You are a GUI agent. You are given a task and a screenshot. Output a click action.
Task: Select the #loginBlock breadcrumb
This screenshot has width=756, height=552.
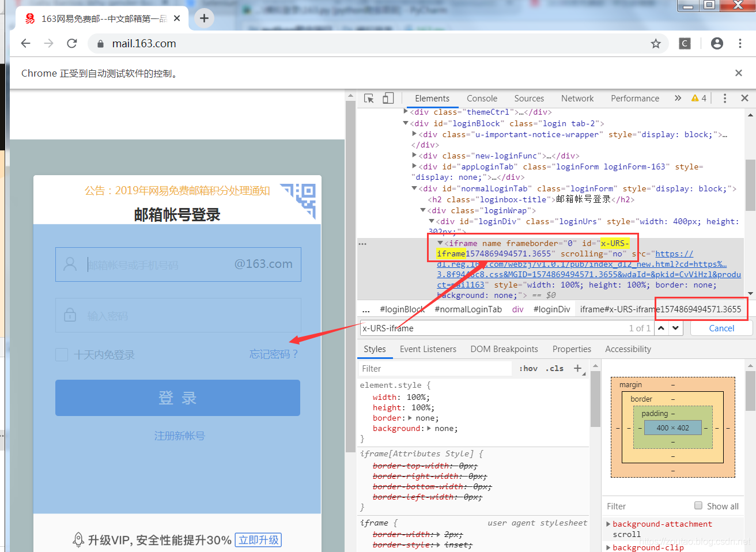[x=402, y=309]
